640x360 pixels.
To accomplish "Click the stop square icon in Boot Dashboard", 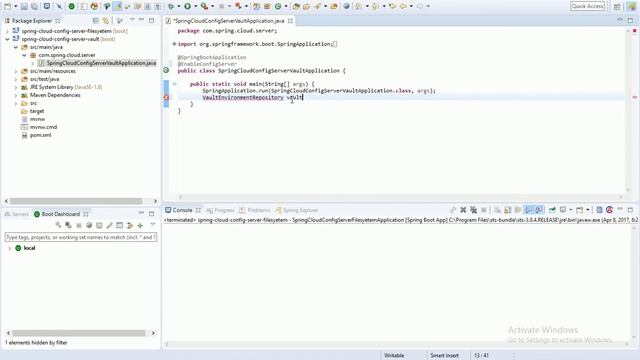I will [x=79, y=225].
